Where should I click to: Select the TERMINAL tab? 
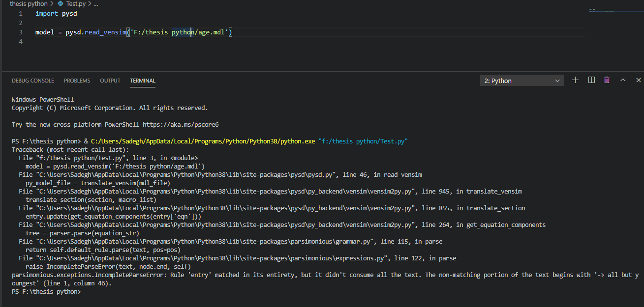coord(142,81)
